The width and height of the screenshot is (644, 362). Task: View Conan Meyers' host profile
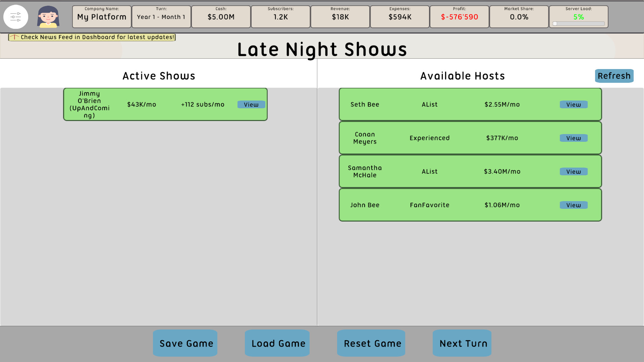point(573,138)
